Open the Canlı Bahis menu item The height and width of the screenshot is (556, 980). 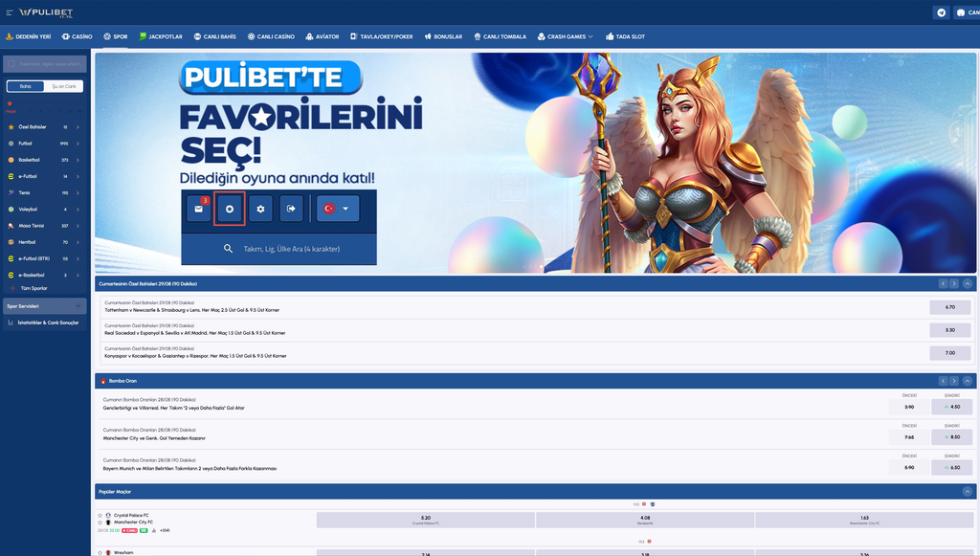tap(215, 37)
